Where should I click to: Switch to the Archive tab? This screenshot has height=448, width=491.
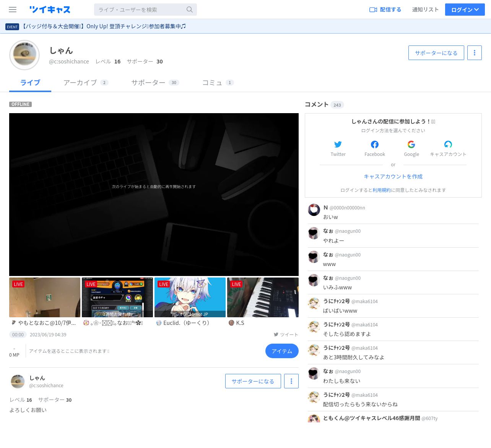pyautogui.click(x=86, y=83)
